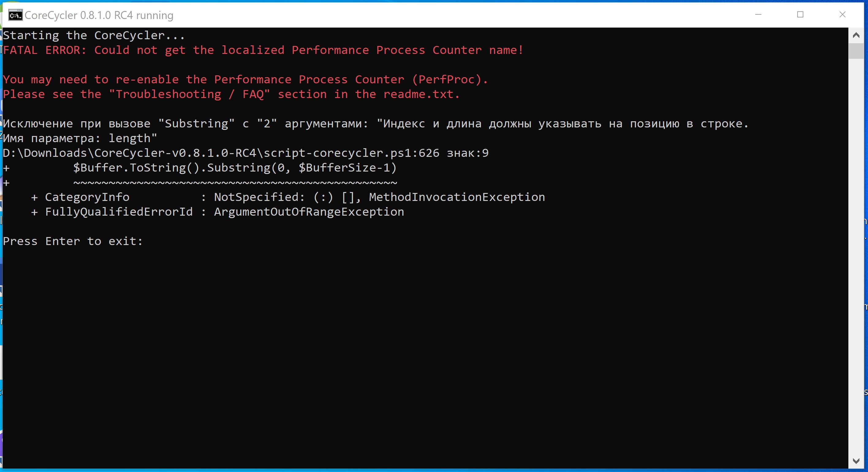Click the 'Исключение при вызове' exception line
The image size is (868, 472).
pyautogui.click(x=375, y=124)
